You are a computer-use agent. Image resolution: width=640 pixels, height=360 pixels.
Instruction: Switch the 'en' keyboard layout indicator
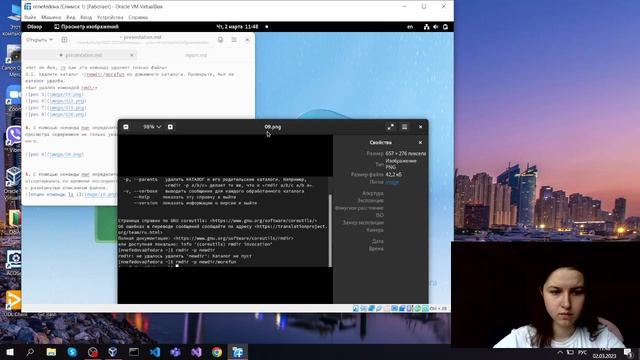click(410, 27)
